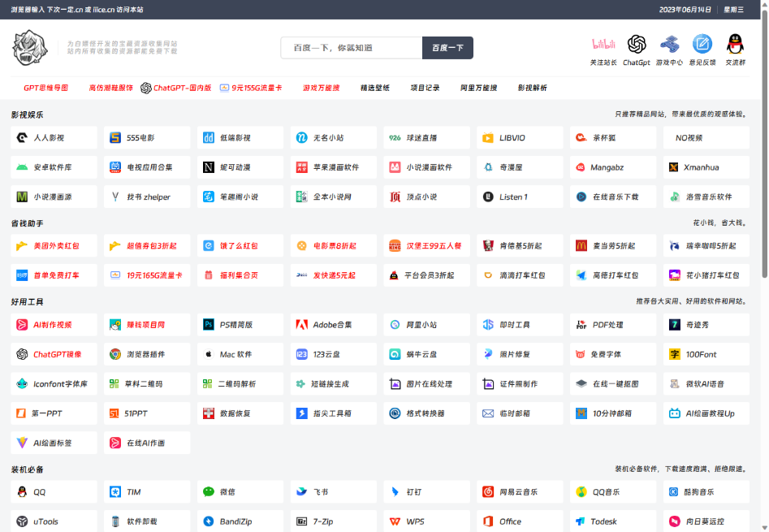769x532 pixels.
Task: Open the 安卓软件库 Android tile
Action: (x=54, y=167)
